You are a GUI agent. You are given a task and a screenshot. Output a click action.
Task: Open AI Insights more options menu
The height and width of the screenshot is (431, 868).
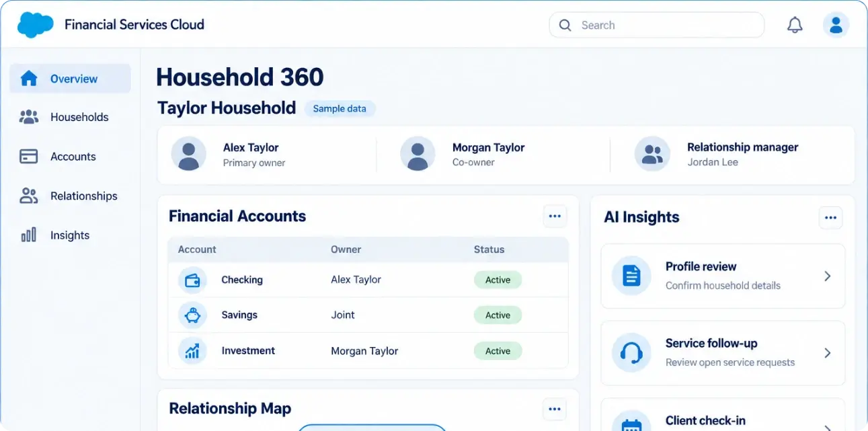tap(830, 217)
